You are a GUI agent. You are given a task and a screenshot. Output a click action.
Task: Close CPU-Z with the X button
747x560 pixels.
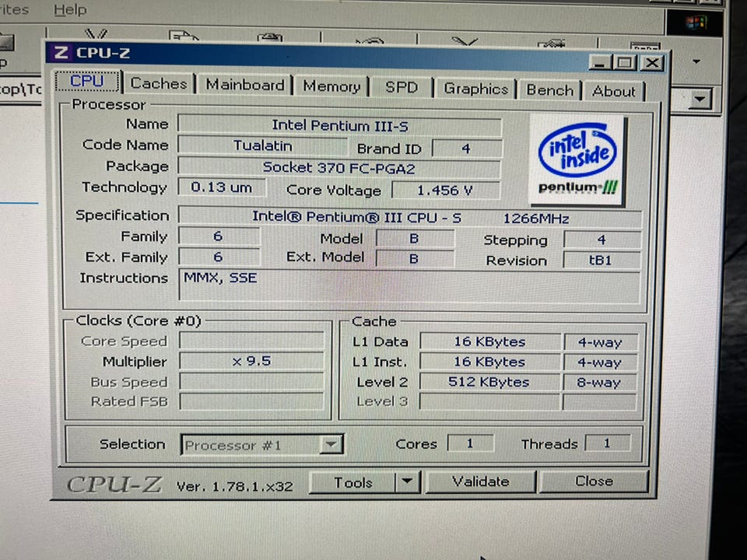pos(652,63)
